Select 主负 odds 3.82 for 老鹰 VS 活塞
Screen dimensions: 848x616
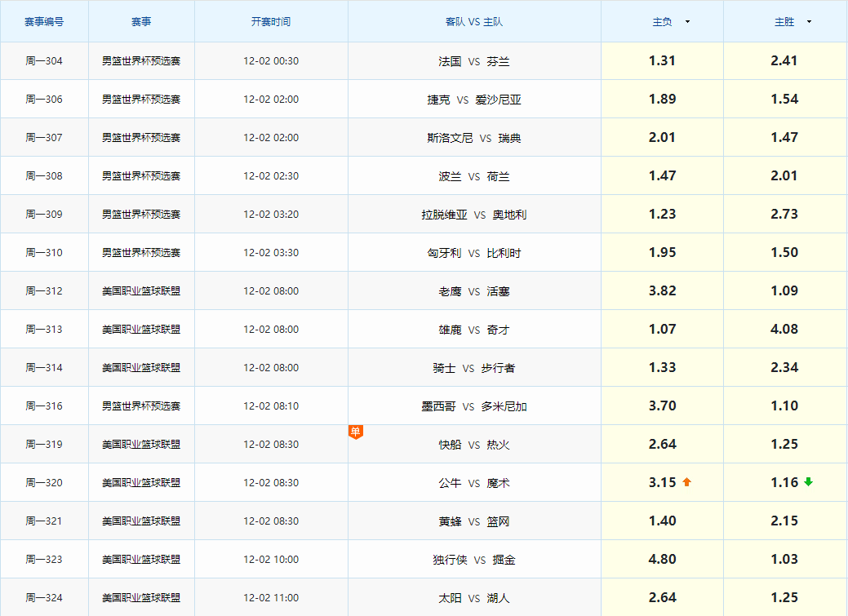point(662,291)
